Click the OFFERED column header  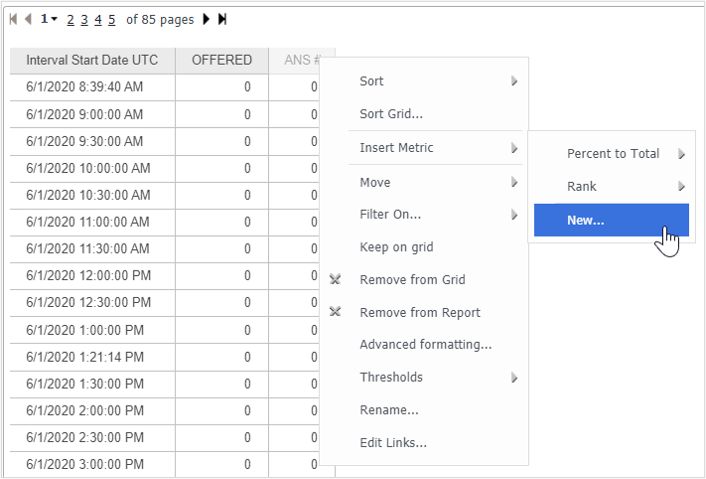point(221,60)
